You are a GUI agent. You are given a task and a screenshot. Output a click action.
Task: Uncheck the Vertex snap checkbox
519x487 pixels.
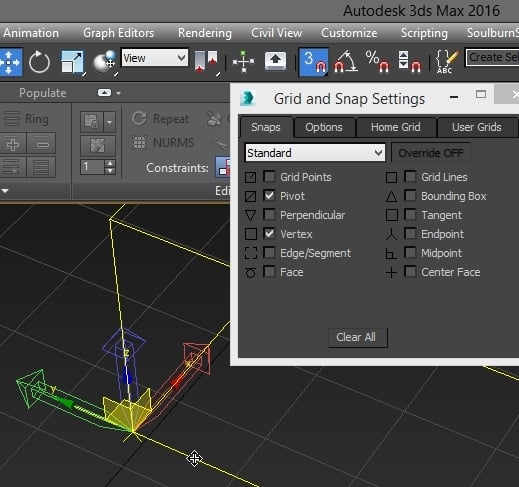click(269, 233)
